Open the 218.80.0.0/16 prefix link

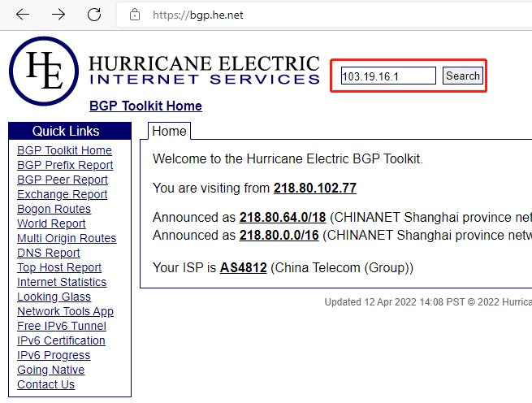[279, 235]
